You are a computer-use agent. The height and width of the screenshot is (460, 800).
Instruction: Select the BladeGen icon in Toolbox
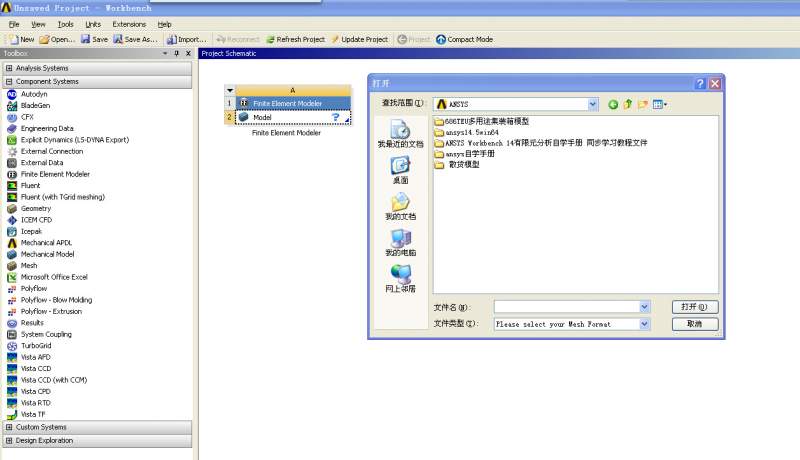click(x=12, y=106)
